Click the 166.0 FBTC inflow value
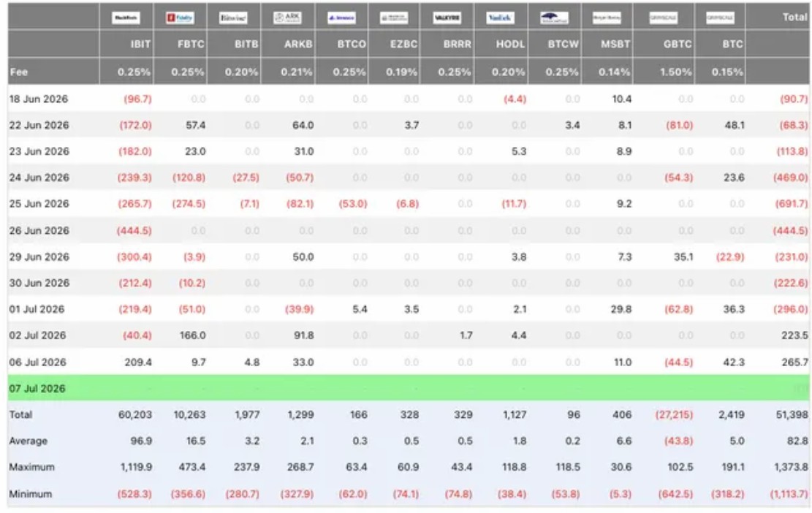Screen dimensions: 812x513 tap(193, 335)
